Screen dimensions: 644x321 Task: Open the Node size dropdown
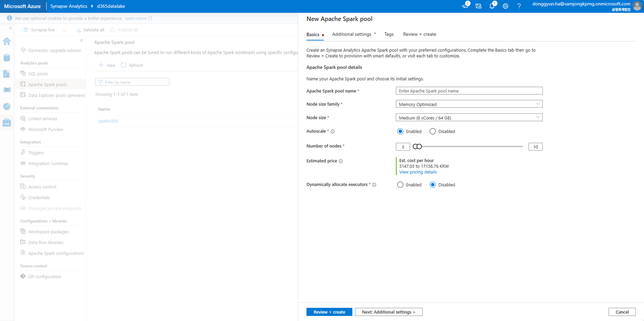coord(469,118)
